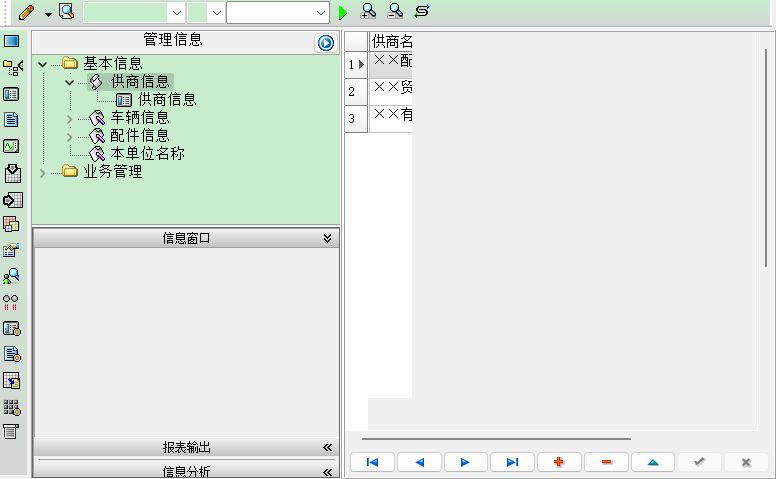Screen dimensions: 776x479
Task: Click the teal up-triangle edit button
Action: coord(653,462)
